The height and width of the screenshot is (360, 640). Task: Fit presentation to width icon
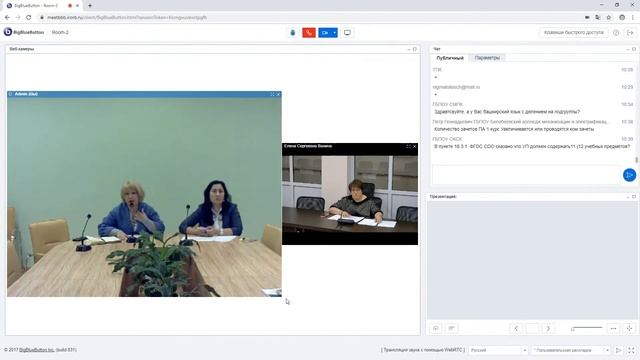pyautogui.click(x=613, y=328)
